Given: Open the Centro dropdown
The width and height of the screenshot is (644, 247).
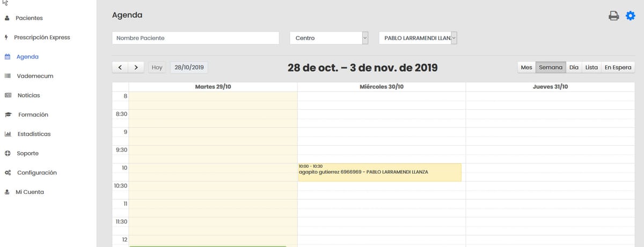Looking at the screenshot, I should click(x=329, y=38).
